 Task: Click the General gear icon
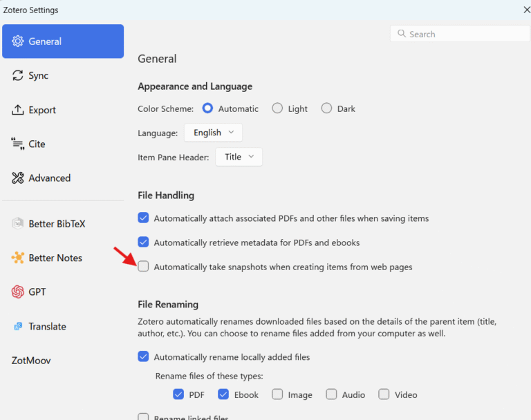pyautogui.click(x=18, y=41)
